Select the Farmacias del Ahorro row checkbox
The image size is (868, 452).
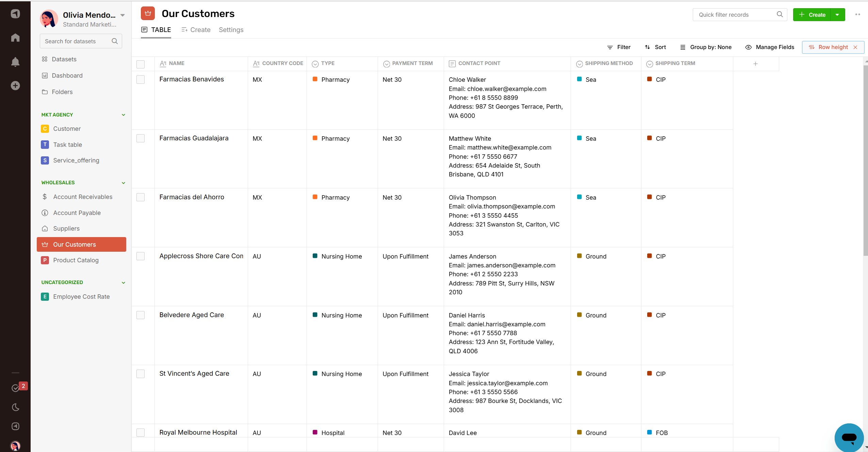tap(141, 197)
